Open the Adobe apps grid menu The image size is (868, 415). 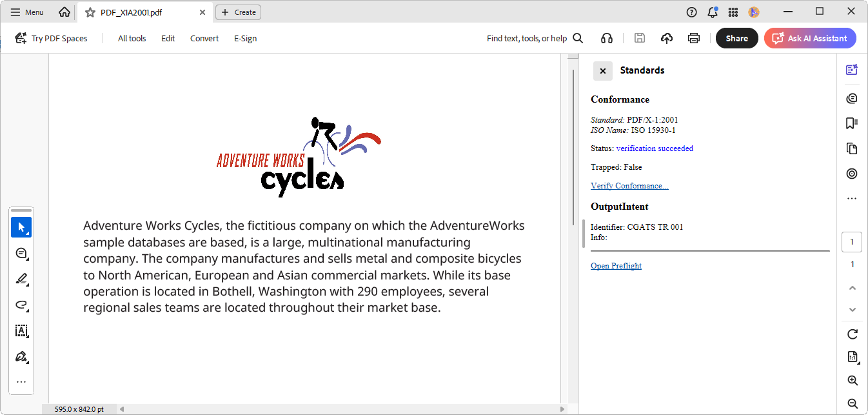(x=733, y=12)
